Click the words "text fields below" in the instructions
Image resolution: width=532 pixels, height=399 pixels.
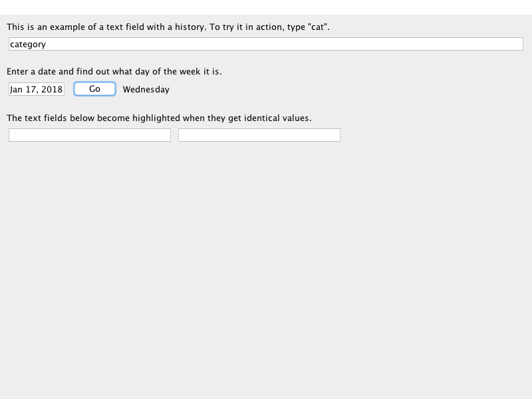[60, 118]
